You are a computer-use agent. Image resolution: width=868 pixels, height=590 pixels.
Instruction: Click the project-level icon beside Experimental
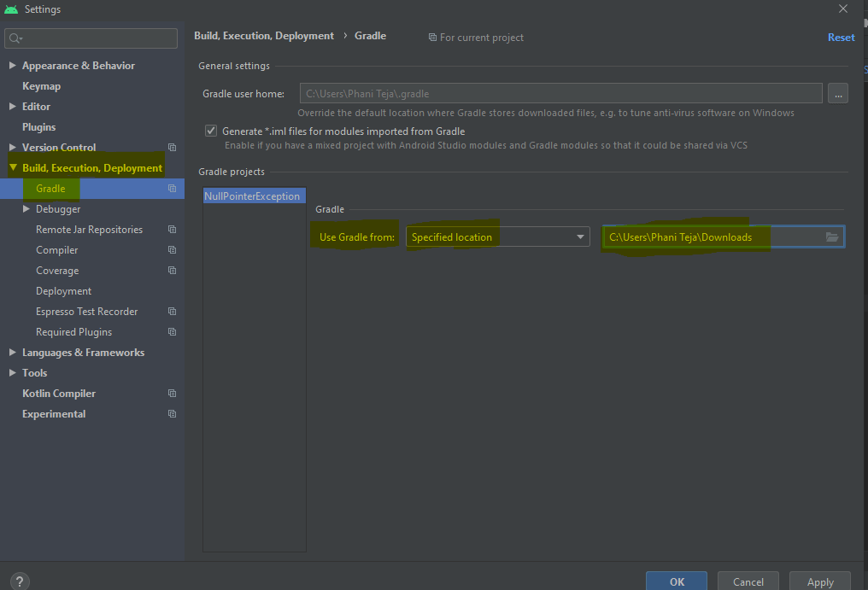click(x=173, y=413)
